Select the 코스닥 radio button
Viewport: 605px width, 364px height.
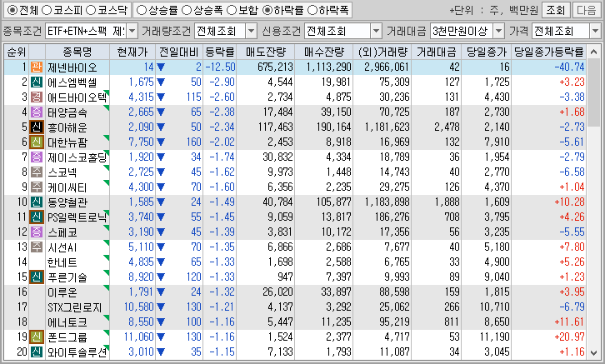click(x=91, y=10)
